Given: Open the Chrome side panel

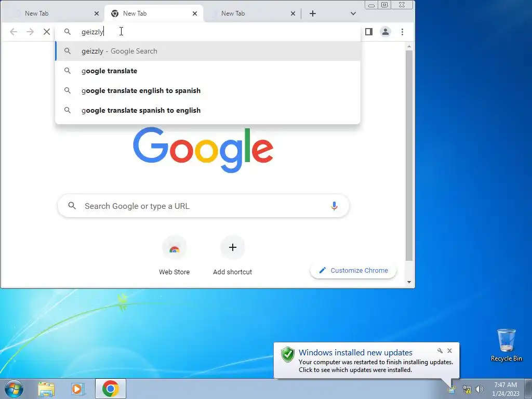Looking at the screenshot, I should (369, 32).
